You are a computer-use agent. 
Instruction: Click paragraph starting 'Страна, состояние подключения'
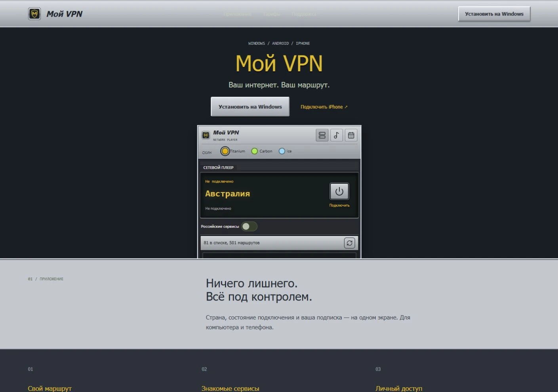(308, 322)
